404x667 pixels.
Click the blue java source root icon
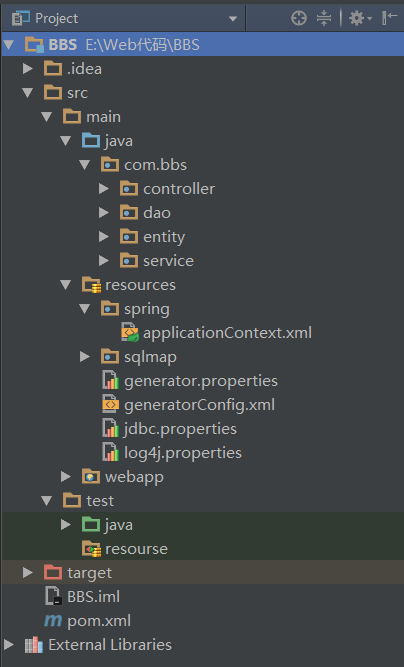[91, 140]
